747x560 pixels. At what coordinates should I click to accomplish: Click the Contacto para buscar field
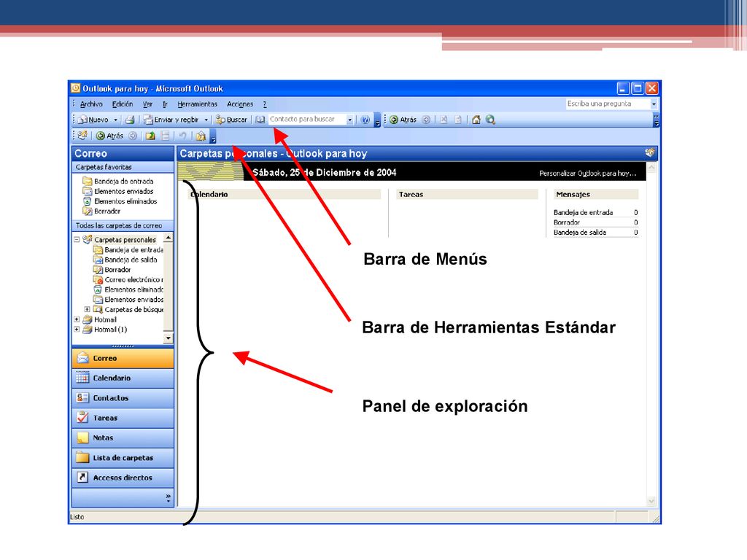pos(307,119)
